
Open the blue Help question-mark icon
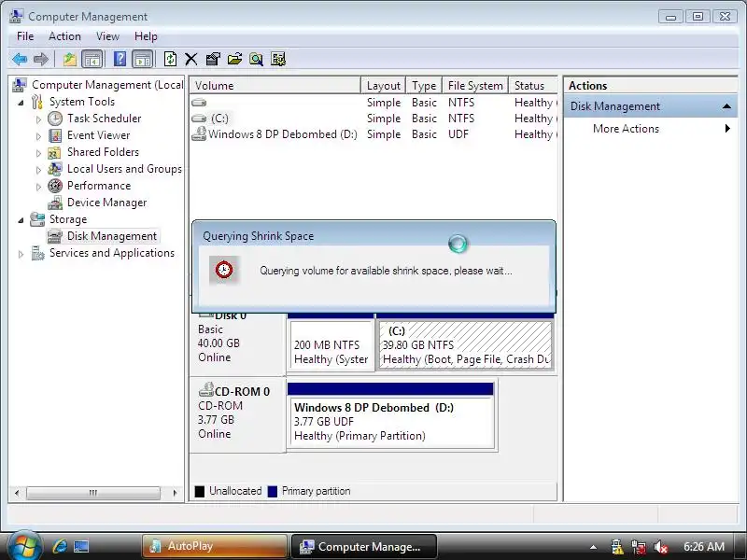(120, 59)
